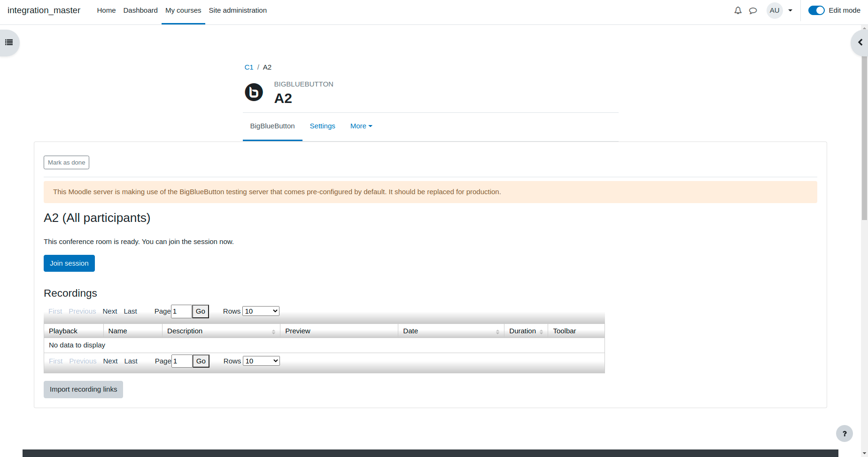The image size is (868, 457).
Task: Click top paginator Last link
Action: [131, 311]
